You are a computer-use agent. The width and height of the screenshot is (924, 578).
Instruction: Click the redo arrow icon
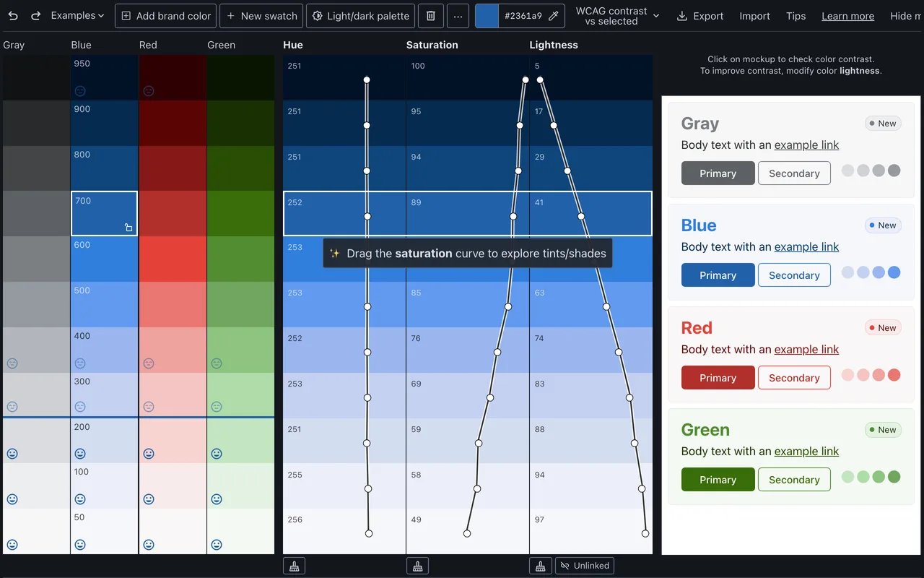35,15
